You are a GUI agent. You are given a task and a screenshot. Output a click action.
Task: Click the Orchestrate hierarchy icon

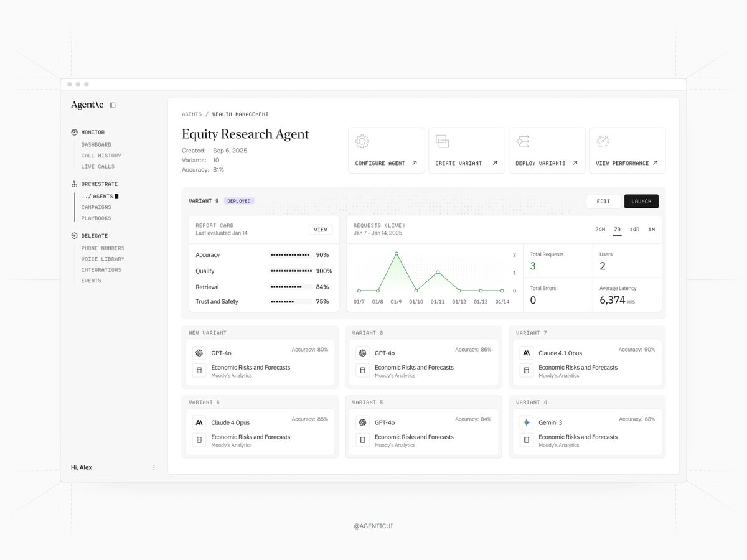tap(74, 184)
